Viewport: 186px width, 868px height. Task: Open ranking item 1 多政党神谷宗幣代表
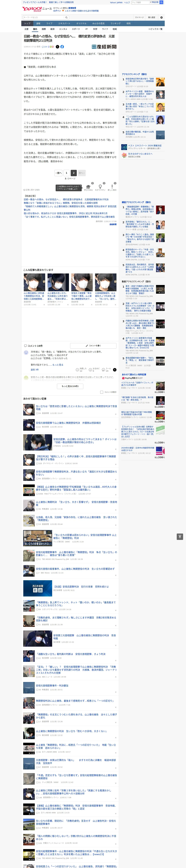[140, 81]
